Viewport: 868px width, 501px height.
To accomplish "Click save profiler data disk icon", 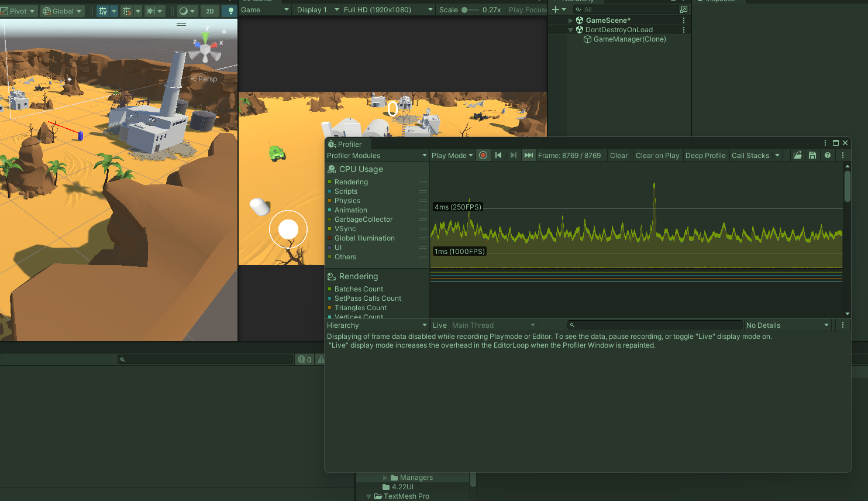I will click(812, 156).
